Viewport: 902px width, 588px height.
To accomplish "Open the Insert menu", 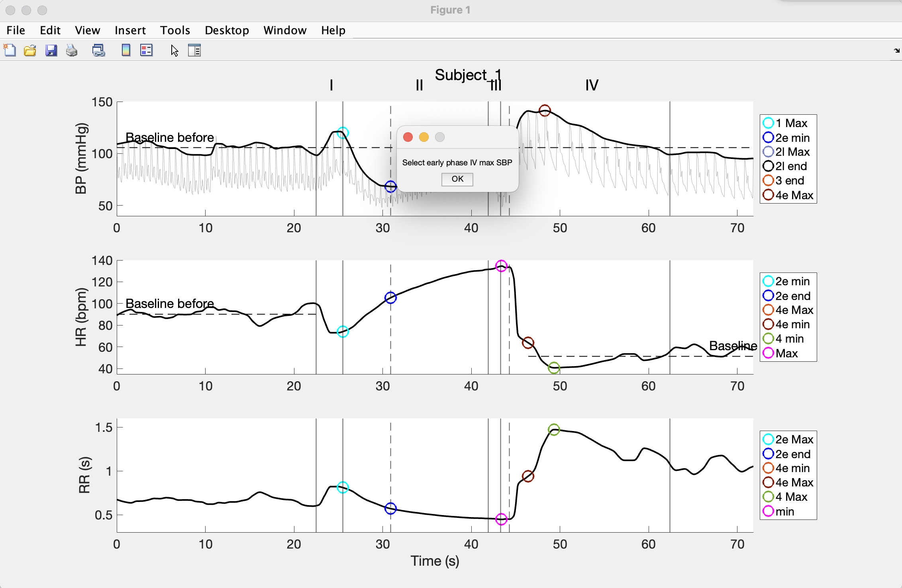I will [x=130, y=30].
